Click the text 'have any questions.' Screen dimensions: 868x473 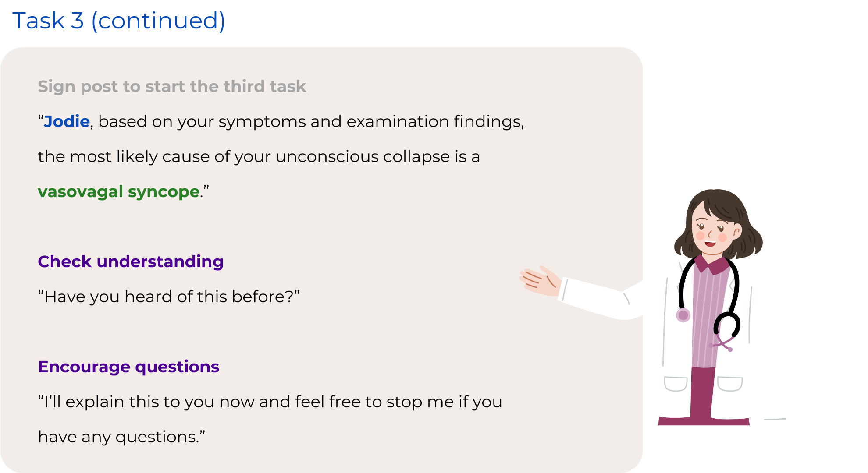(121, 437)
